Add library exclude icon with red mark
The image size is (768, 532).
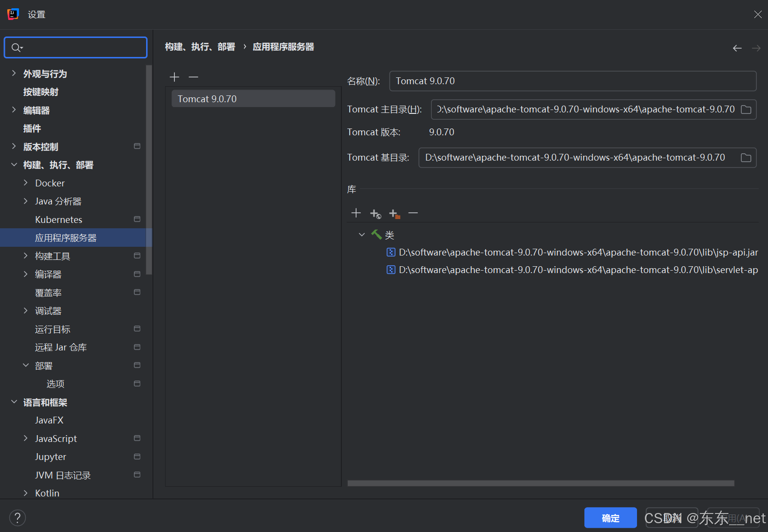coord(394,214)
